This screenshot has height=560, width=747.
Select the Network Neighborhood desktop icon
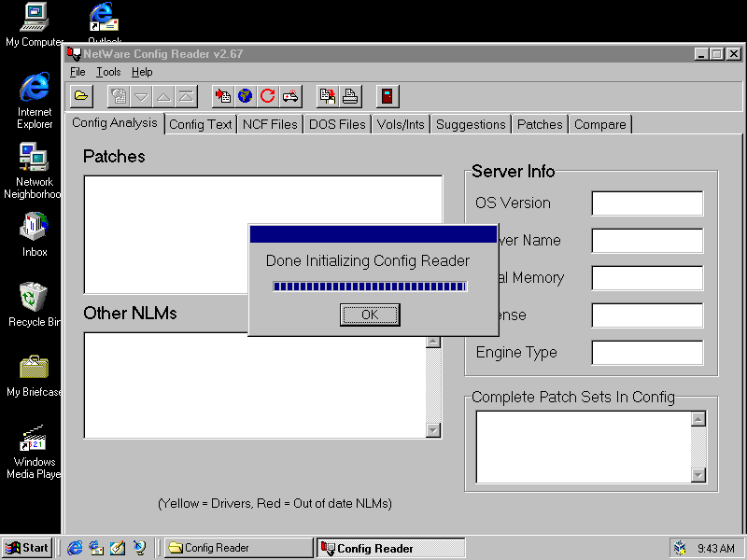pyautogui.click(x=33, y=171)
